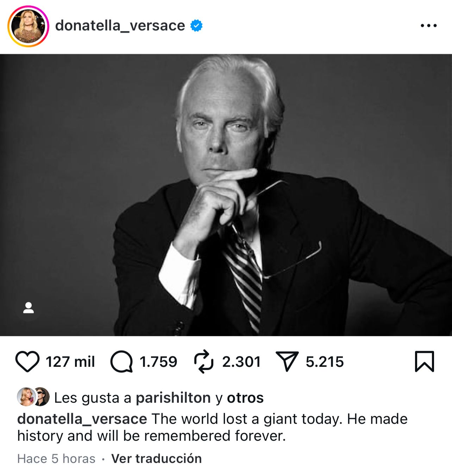Open donatella_versace profile from header username

coord(120,26)
